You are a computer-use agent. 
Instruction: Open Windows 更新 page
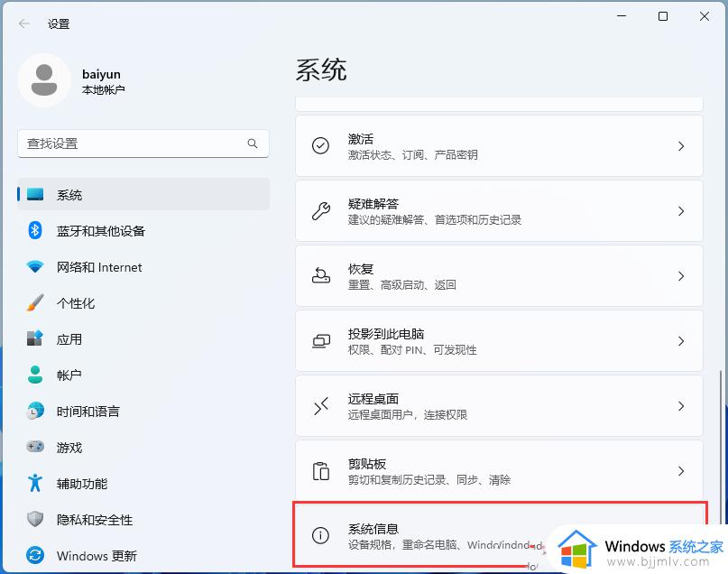(143, 555)
